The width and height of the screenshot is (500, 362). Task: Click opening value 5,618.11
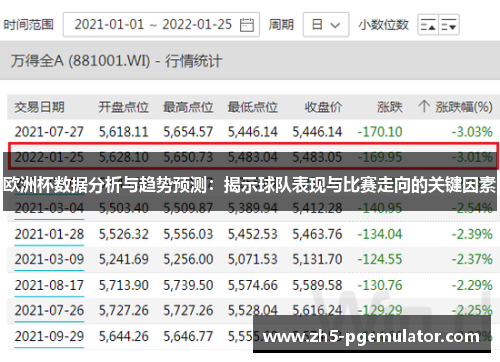123,132
